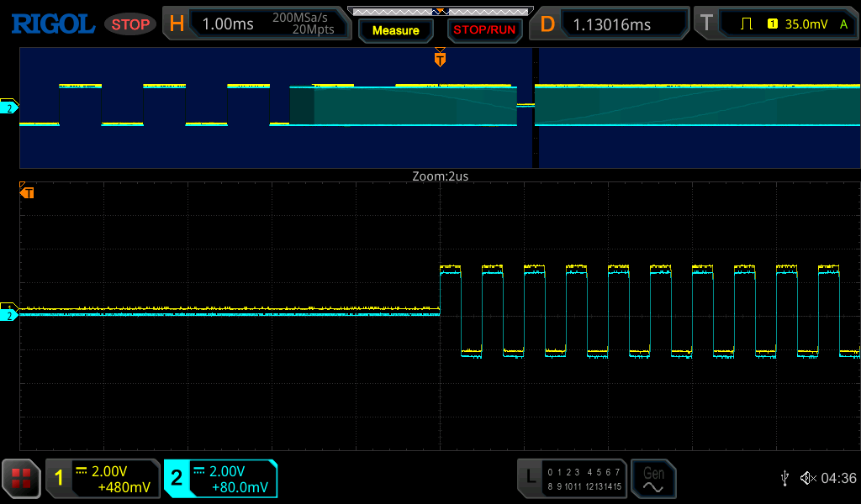Click the RIGOL logo

pos(52,24)
